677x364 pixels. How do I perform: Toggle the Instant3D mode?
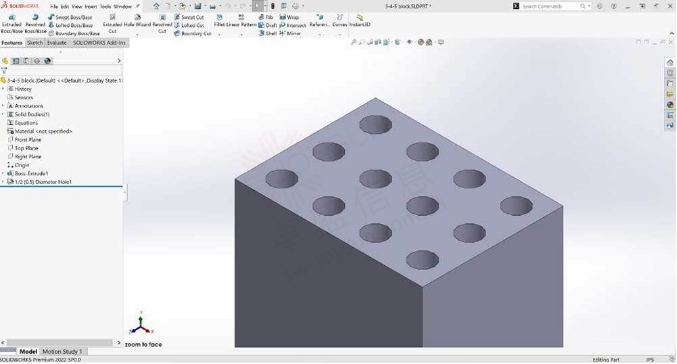tap(360, 21)
